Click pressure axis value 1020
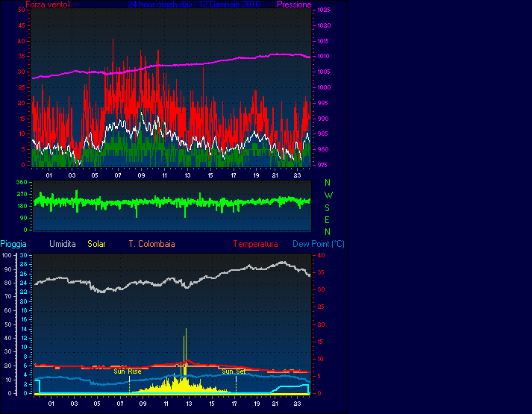This screenshot has height=414, width=532. click(x=324, y=26)
